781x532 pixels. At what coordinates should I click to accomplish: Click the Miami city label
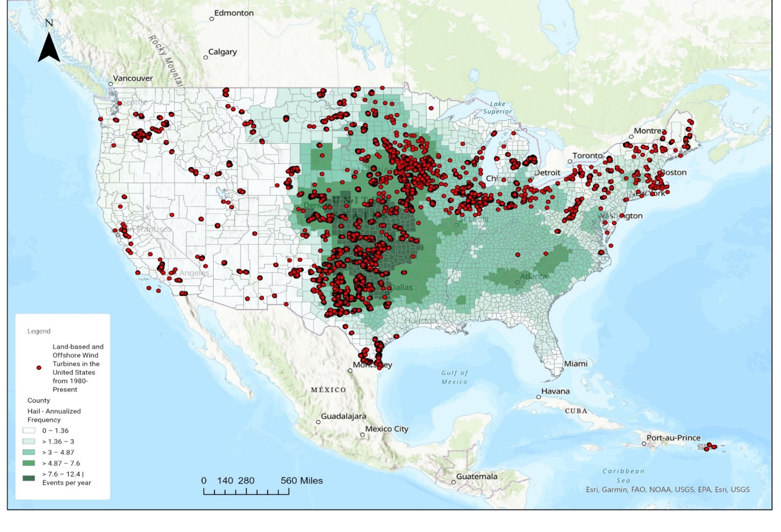click(576, 364)
